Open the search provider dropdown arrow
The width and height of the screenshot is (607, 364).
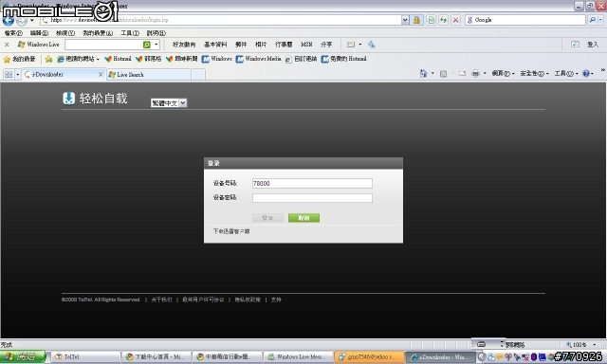[x=600, y=20]
